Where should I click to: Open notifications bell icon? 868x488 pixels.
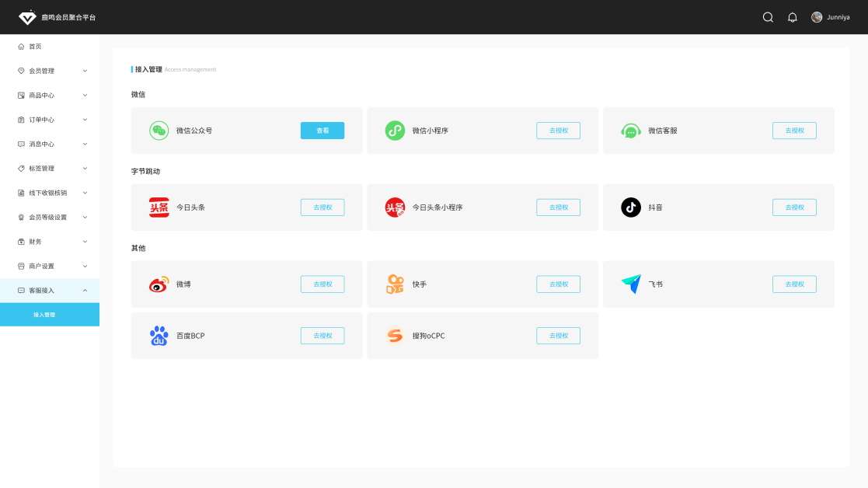click(792, 17)
